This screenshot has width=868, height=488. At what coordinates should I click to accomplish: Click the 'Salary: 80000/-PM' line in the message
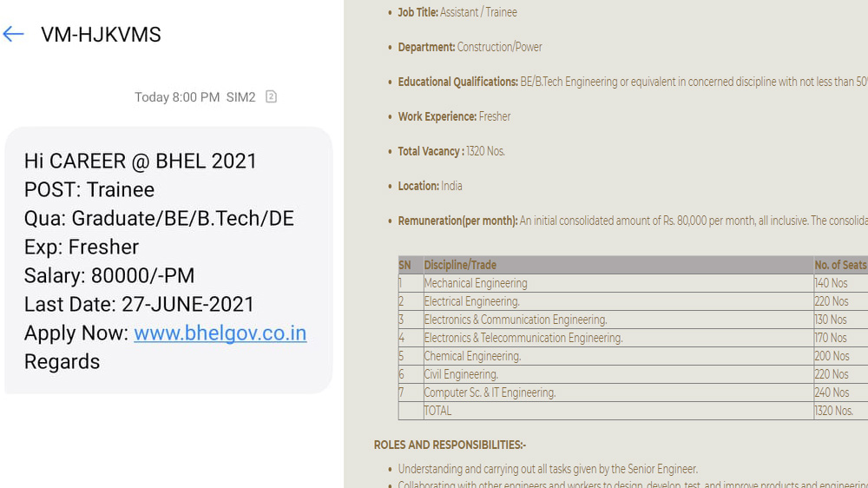coord(109,276)
